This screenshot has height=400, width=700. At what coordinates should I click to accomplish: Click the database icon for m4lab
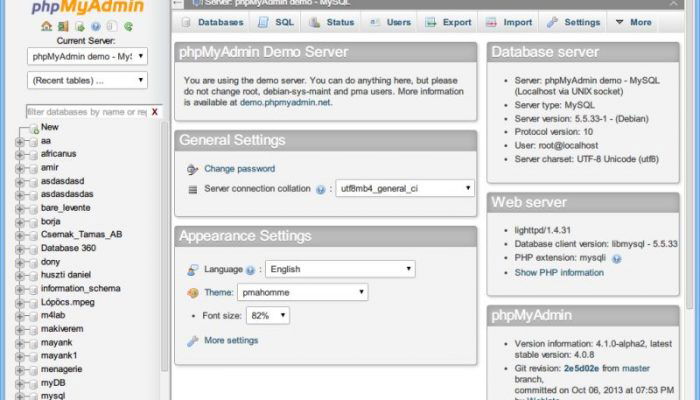pos(33,317)
